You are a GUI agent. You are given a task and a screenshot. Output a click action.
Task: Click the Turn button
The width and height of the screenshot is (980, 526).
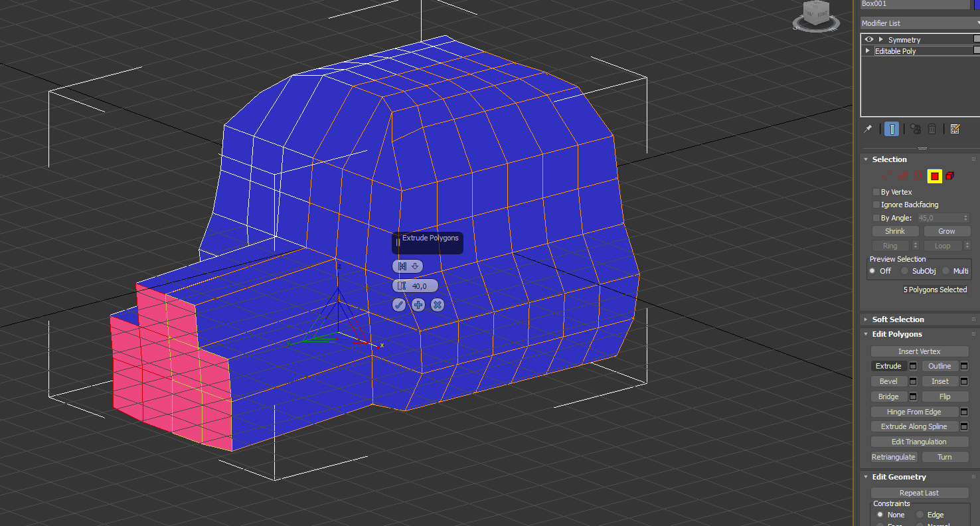pyautogui.click(x=945, y=457)
